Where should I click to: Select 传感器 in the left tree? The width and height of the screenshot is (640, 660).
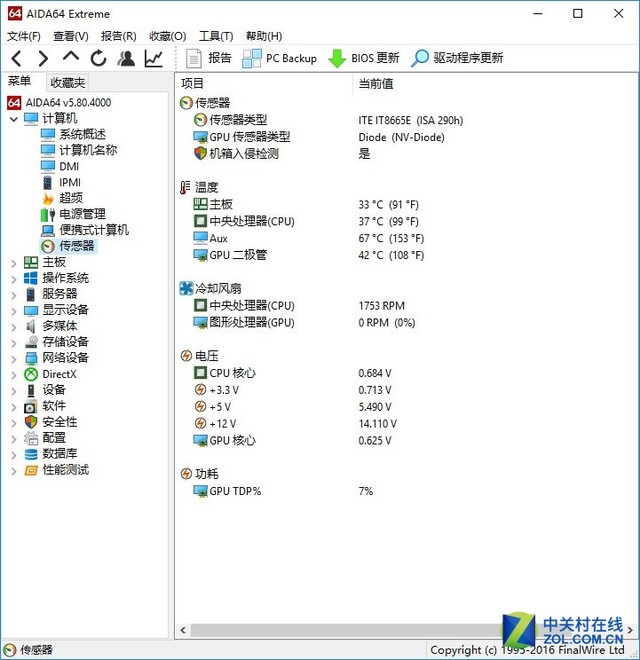pyautogui.click(x=68, y=246)
